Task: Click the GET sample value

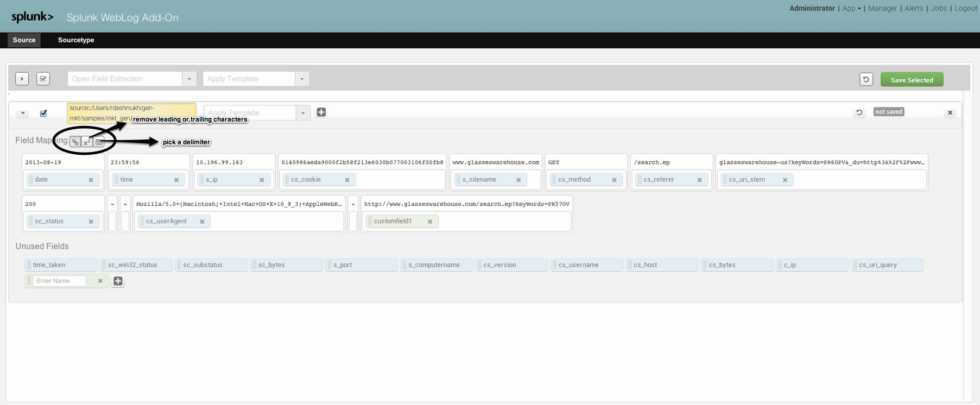Action: point(554,162)
